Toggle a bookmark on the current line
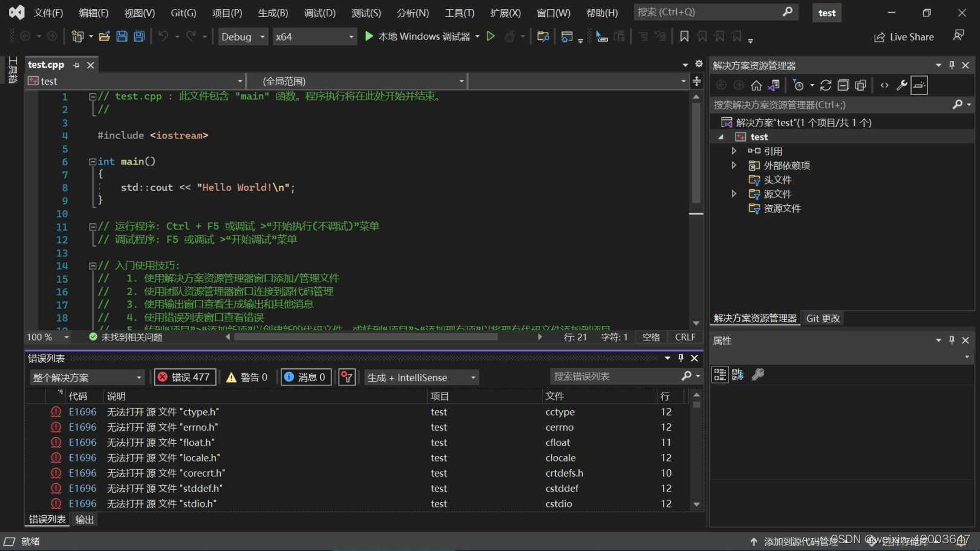The image size is (980, 551). click(x=684, y=36)
